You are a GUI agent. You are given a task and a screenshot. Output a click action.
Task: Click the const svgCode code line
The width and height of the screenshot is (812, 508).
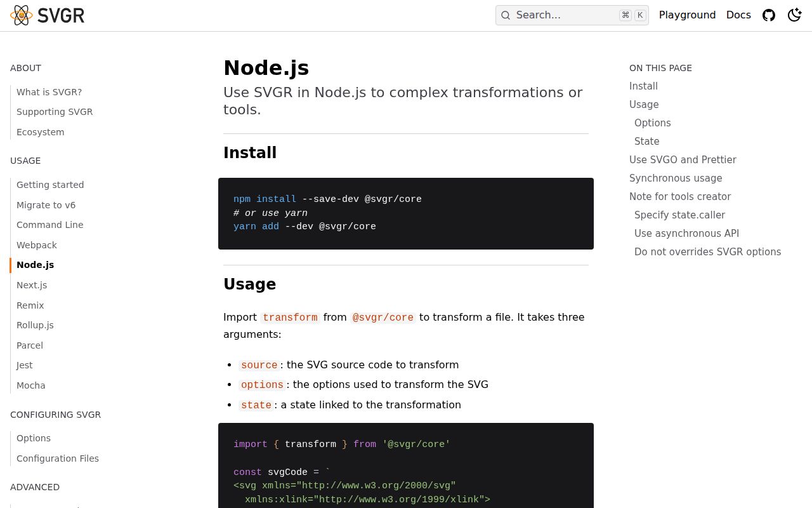pyautogui.click(x=282, y=472)
